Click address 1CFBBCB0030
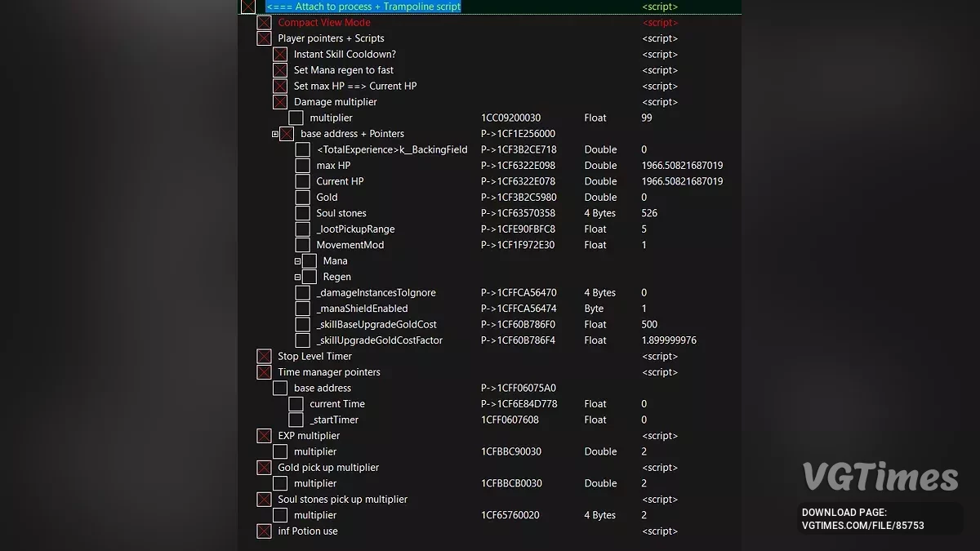 [x=511, y=484]
